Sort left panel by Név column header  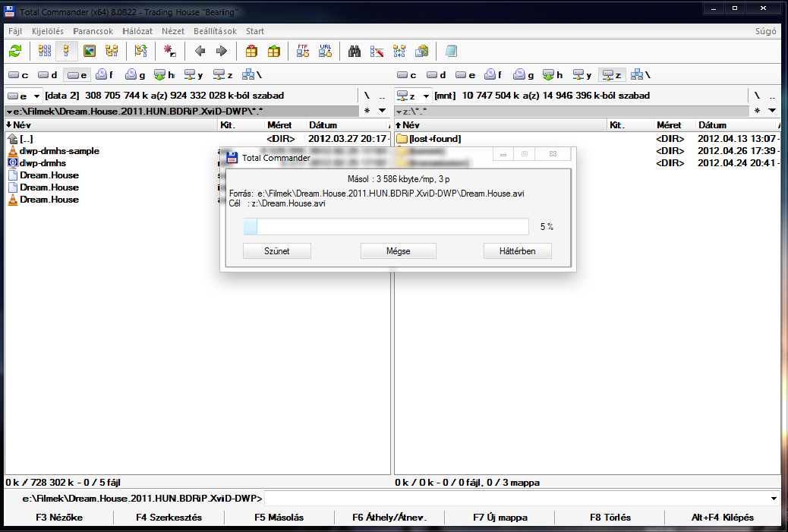click(x=112, y=125)
